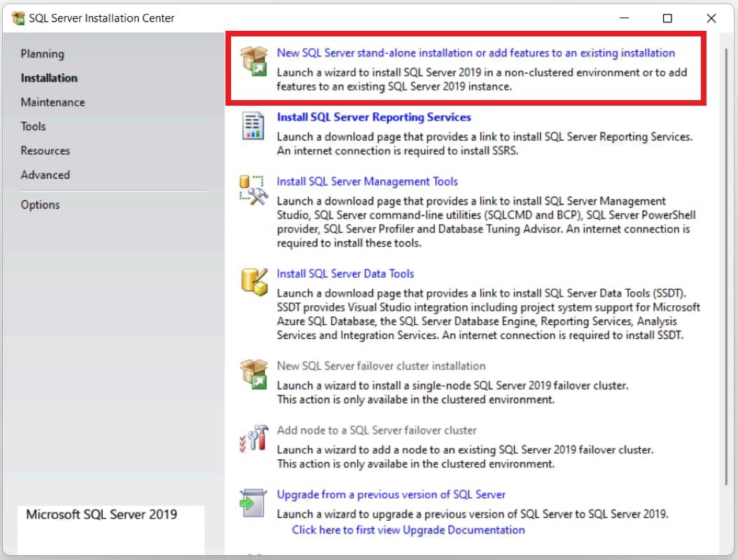Viewport: 738px width, 560px height.
Task: Open Install SQL Server Reporting Services link
Action: pos(374,117)
